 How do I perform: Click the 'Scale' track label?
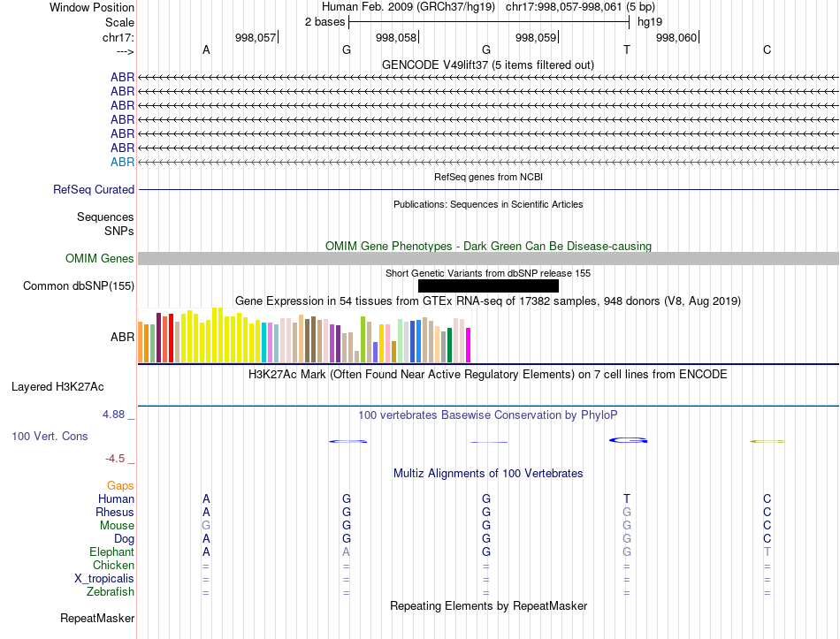tap(119, 22)
